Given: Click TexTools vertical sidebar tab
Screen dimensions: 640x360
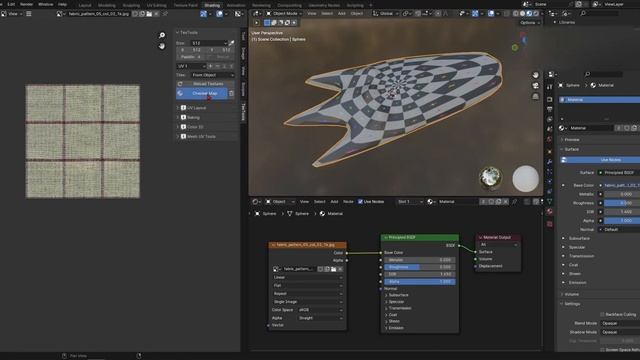Looking at the screenshot, I should (244, 112).
